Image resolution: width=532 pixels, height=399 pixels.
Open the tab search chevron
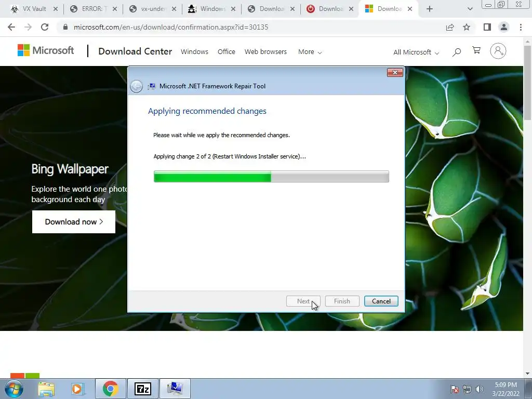point(470,9)
